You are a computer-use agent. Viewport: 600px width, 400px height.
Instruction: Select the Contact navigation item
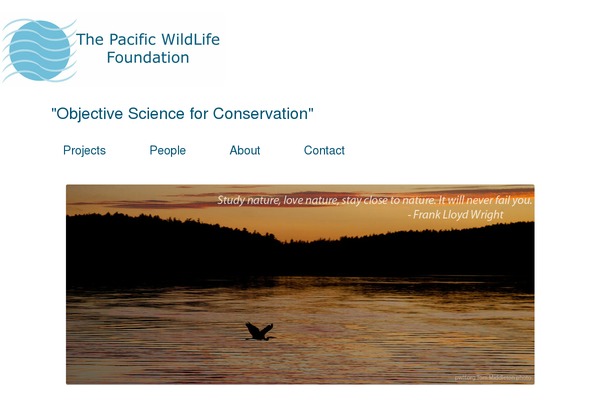(324, 151)
